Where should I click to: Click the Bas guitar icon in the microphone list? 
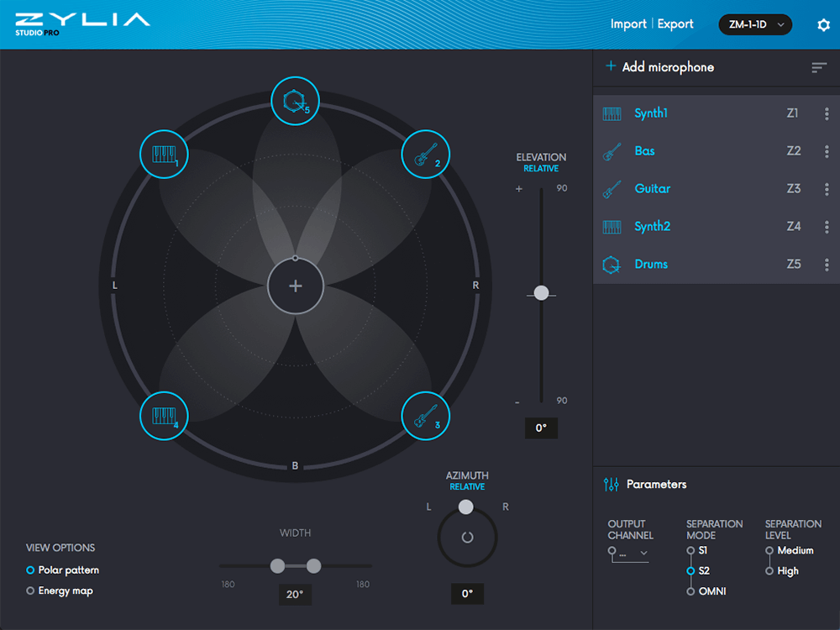[x=611, y=151]
